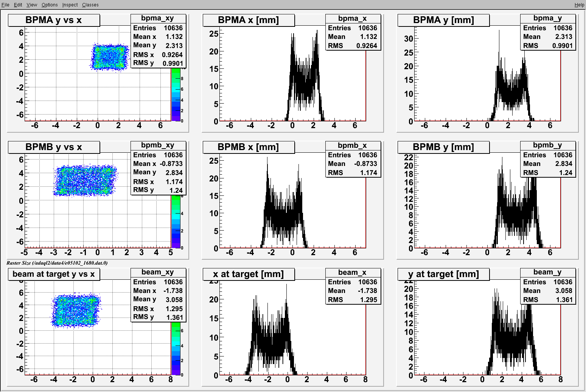This screenshot has width=586, height=392.
Task: Click the BPMA scatter plot data cluster
Action: point(109,57)
